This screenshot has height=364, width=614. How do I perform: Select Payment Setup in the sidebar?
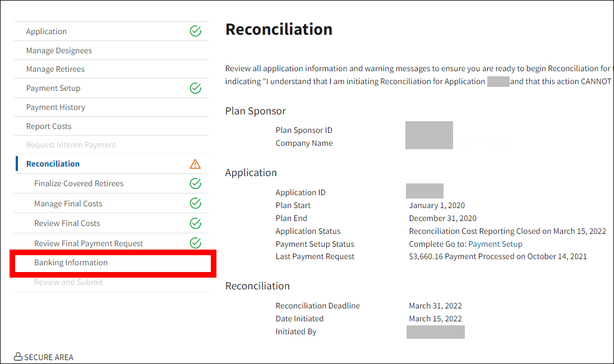pos(53,88)
